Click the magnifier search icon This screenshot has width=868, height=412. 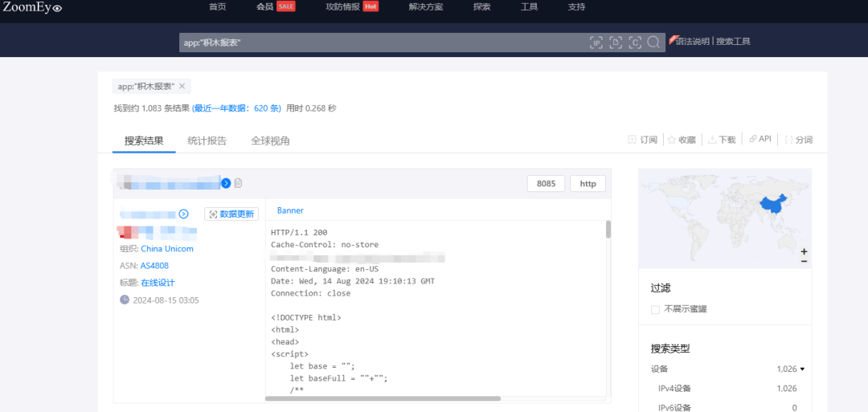click(x=653, y=42)
